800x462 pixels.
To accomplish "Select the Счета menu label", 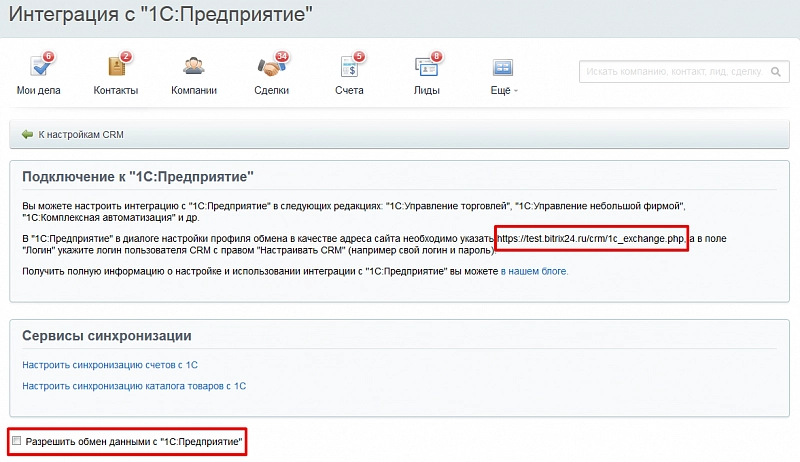I will 349,90.
